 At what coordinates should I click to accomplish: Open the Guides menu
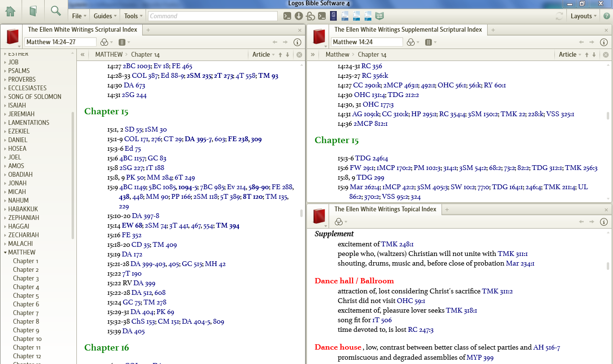(105, 16)
